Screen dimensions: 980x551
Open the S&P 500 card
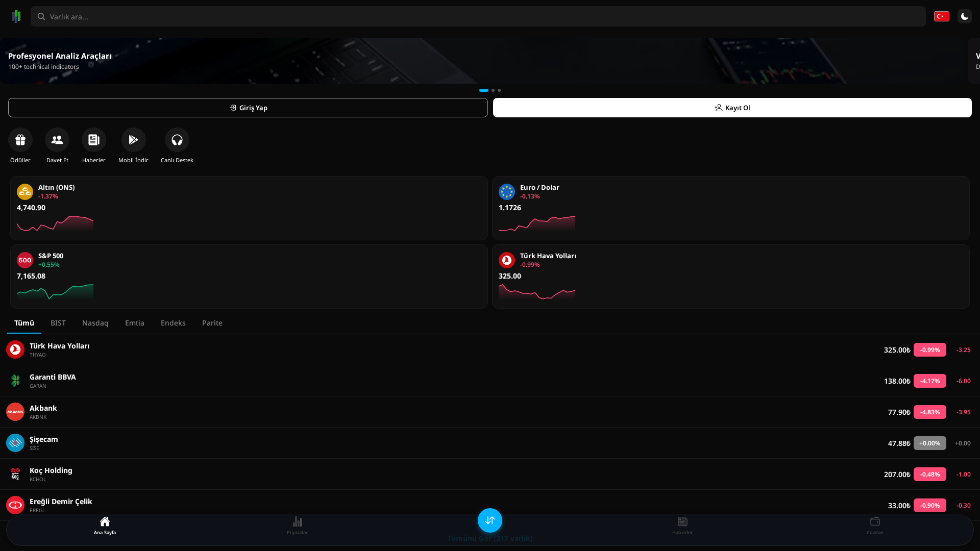(249, 277)
